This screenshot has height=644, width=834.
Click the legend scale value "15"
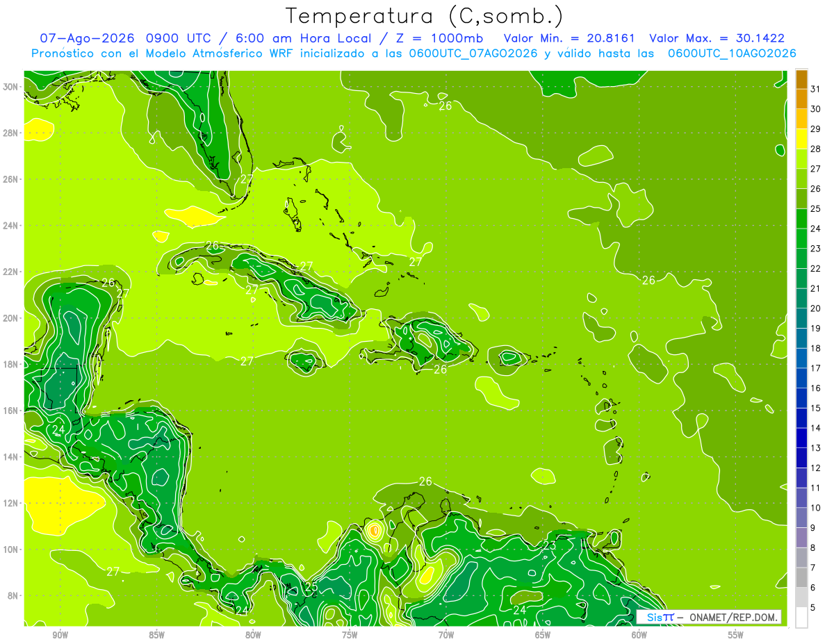point(816,408)
